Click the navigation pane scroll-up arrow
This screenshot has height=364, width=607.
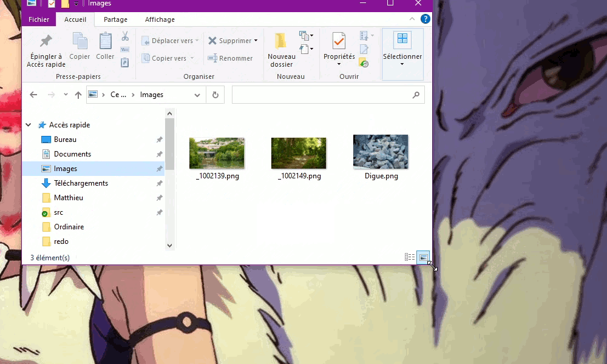click(x=169, y=113)
